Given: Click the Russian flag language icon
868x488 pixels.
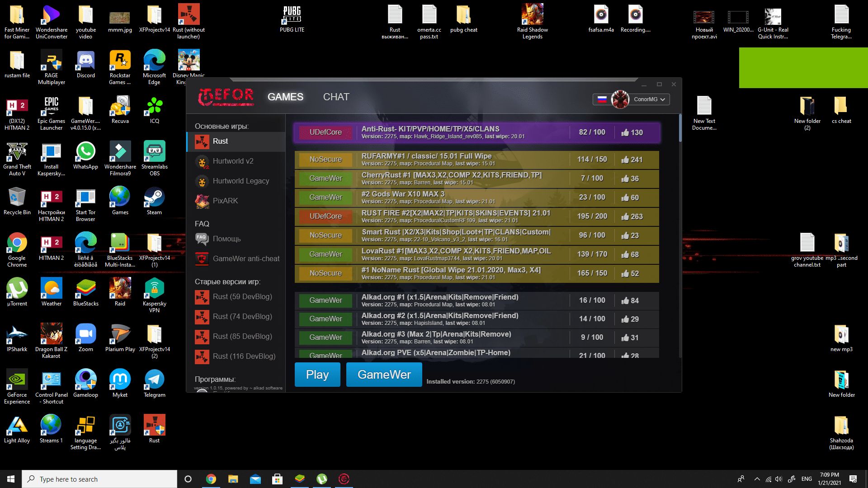Looking at the screenshot, I should point(602,99).
